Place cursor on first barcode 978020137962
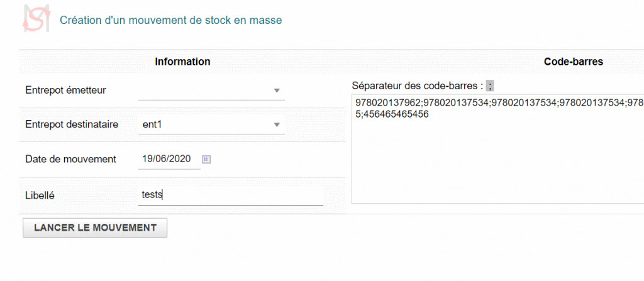The width and height of the screenshot is (644, 281). [x=388, y=102]
